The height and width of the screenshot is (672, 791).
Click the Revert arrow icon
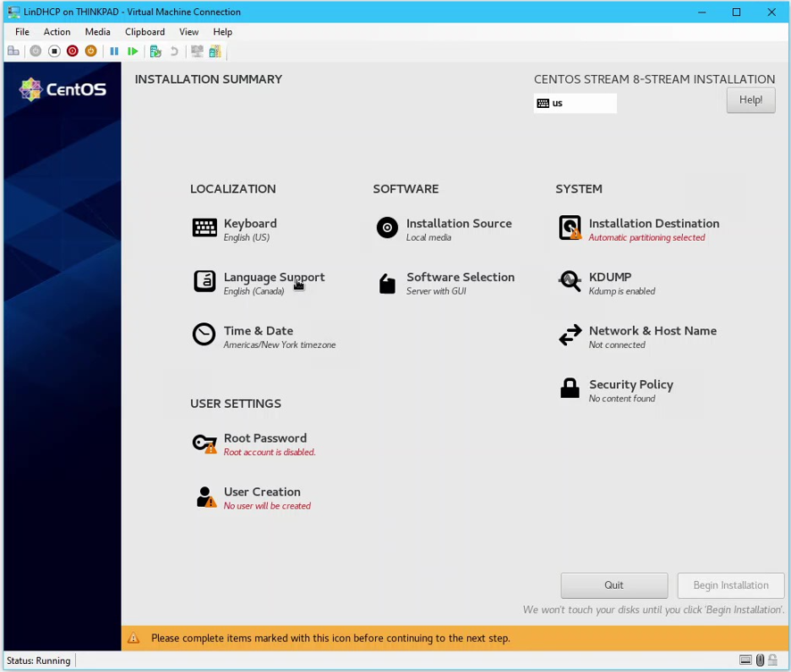[x=174, y=51]
